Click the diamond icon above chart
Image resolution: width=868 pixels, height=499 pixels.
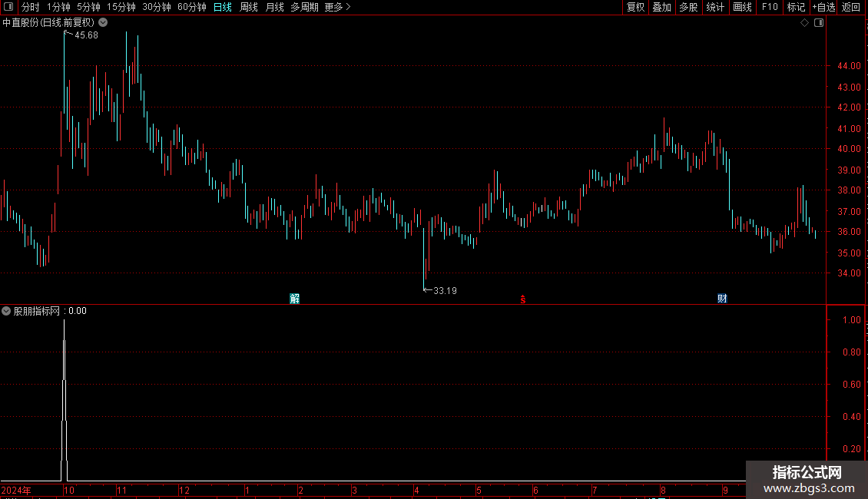point(805,23)
